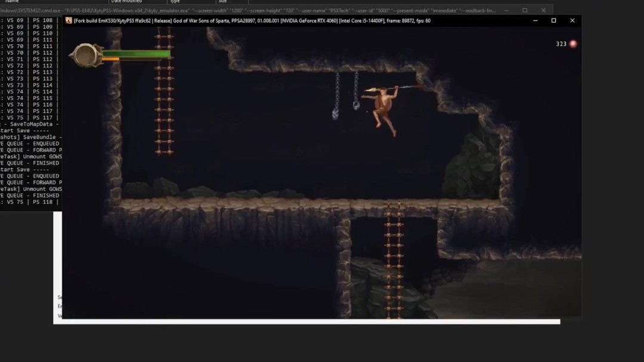The image size is (644, 362).
Task: Click console line 'VS 74 | PS 116'
Action: click(x=29, y=105)
